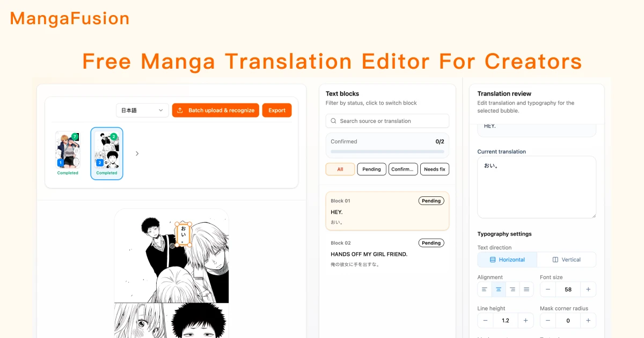This screenshot has width=644, height=338.
Task: Click the Confirmed 0/2 counter text
Action: pos(440,142)
